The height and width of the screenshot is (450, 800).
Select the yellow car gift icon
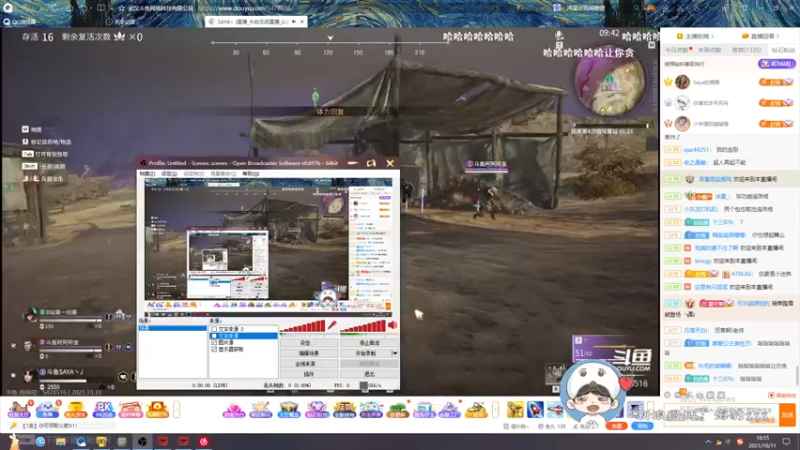point(476,409)
